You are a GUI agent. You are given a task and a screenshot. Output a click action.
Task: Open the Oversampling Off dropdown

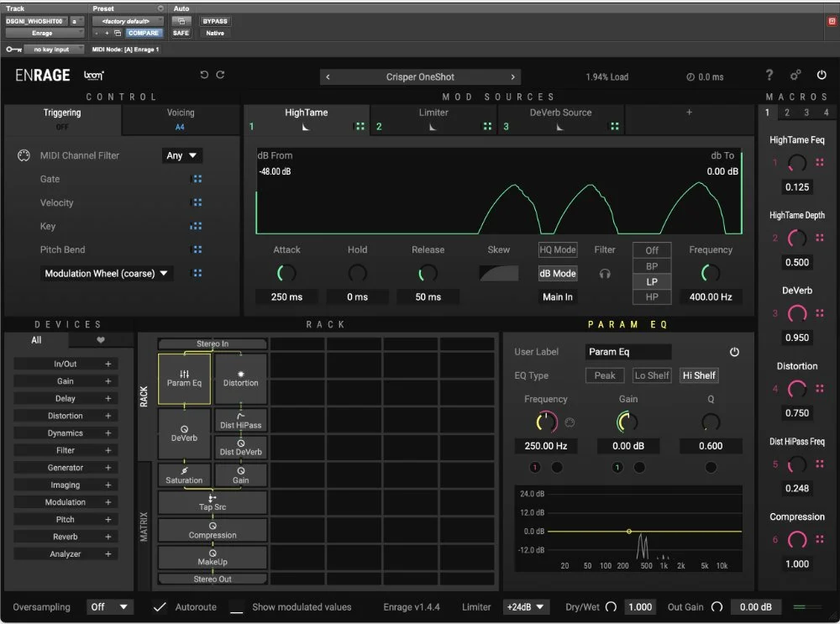pyautogui.click(x=108, y=607)
